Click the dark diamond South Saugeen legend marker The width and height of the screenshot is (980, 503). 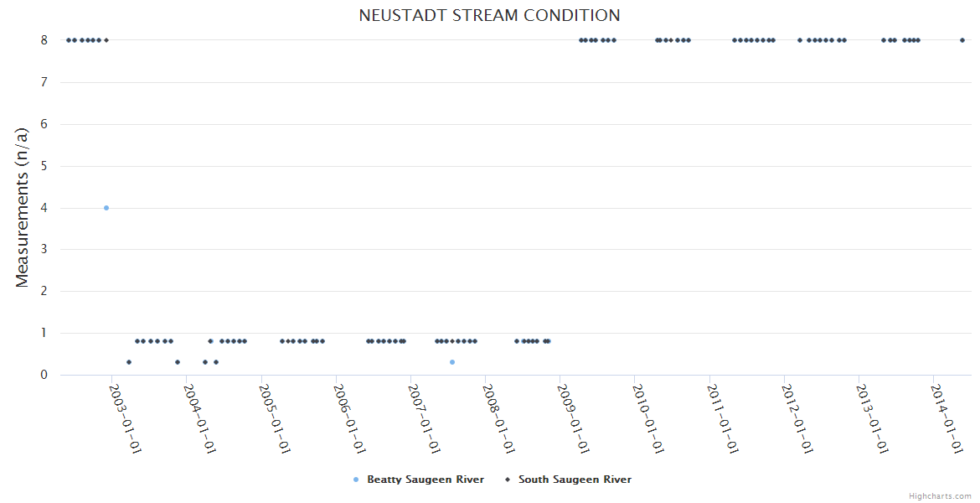point(508,480)
